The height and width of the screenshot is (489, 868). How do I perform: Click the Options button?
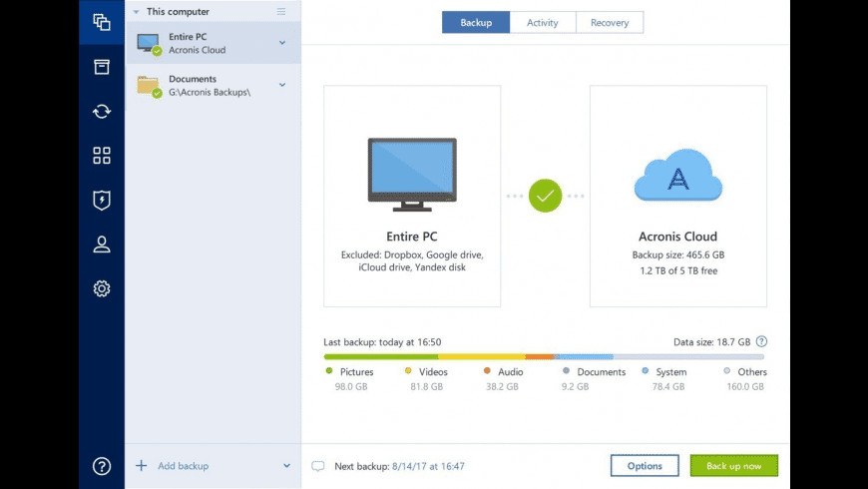pyautogui.click(x=645, y=466)
